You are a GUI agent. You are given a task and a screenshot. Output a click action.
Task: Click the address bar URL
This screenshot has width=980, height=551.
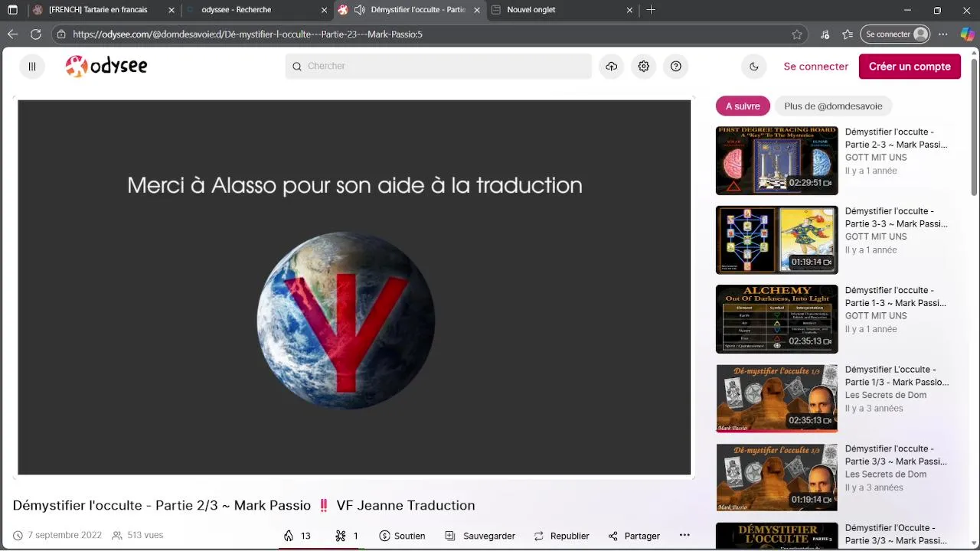tap(247, 34)
